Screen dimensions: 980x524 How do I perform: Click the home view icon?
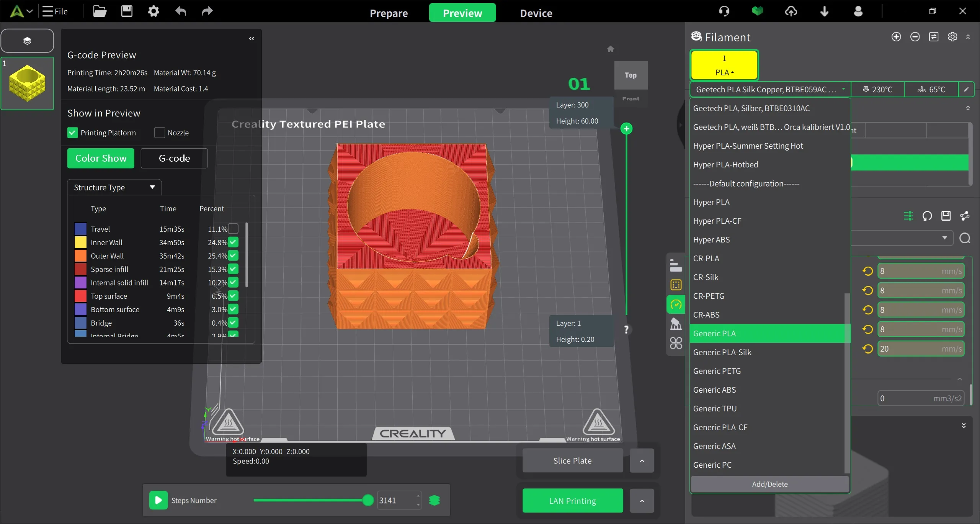[x=611, y=49]
